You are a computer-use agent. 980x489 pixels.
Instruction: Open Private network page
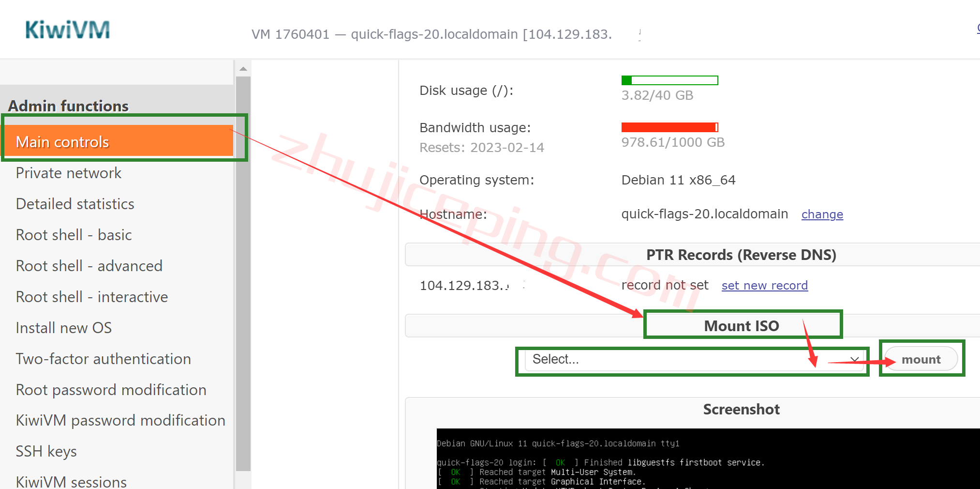click(68, 173)
